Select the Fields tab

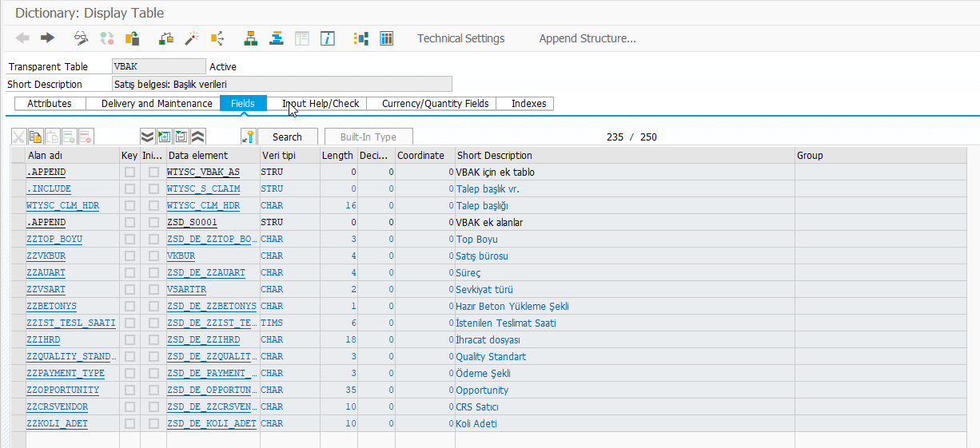tap(243, 104)
